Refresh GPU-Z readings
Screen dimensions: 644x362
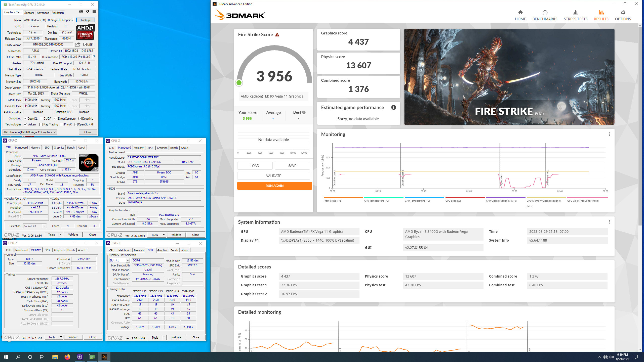pos(88,11)
